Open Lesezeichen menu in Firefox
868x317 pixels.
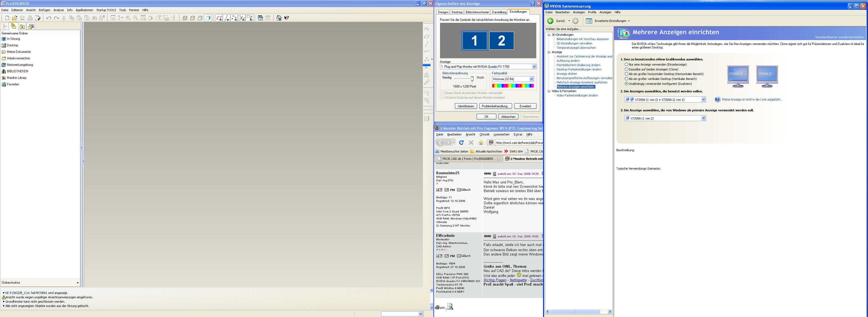501,135
